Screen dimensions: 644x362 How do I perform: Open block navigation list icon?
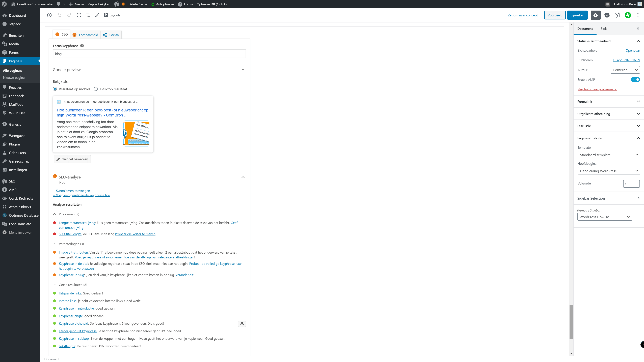88,15
